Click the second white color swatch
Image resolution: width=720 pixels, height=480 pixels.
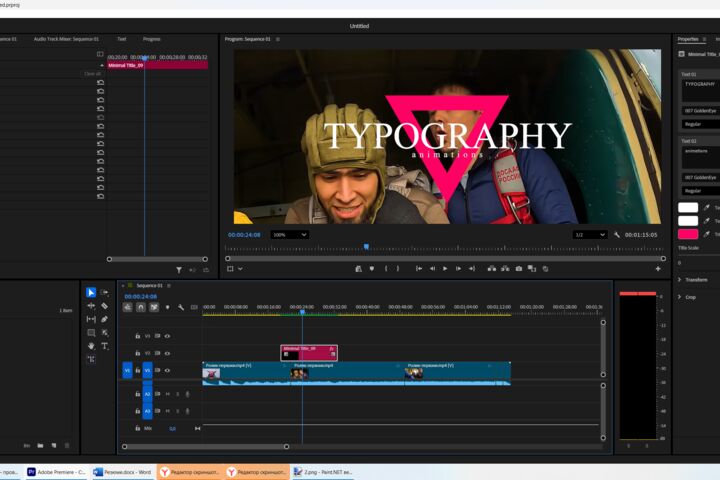688,221
